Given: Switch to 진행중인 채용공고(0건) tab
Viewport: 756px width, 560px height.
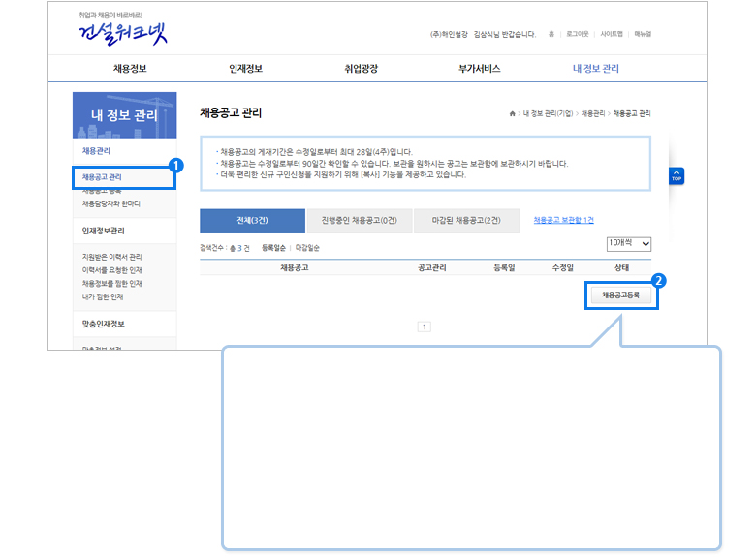Looking at the screenshot, I should (359, 221).
